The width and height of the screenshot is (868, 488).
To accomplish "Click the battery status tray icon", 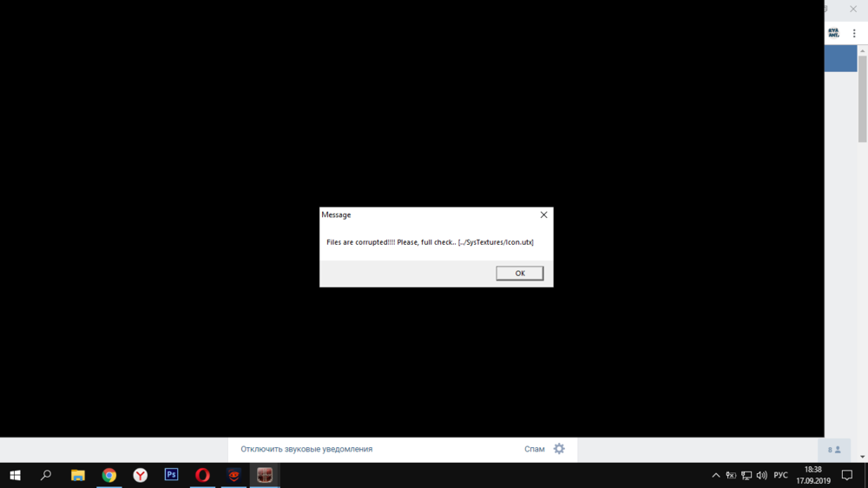I will pyautogui.click(x=731, y=475).
